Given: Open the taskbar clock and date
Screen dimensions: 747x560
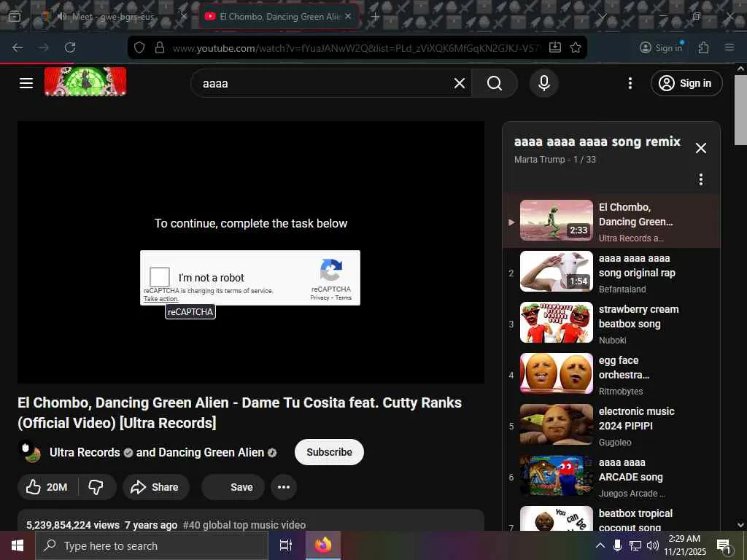Looking at the screenshot, I should point(685,545).
